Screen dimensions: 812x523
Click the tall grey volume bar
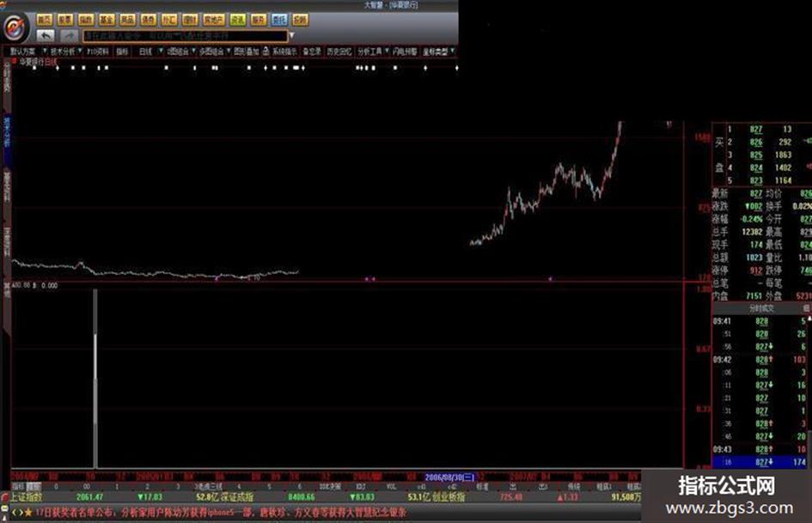click(95, 378)
